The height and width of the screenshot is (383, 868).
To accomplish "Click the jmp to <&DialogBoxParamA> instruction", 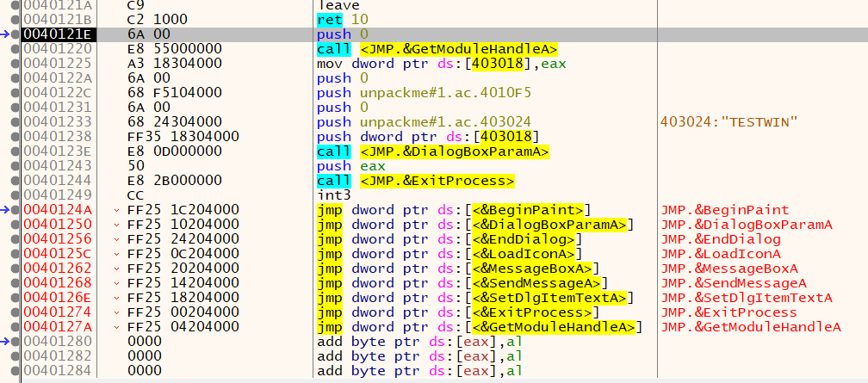I will [475, 224].
